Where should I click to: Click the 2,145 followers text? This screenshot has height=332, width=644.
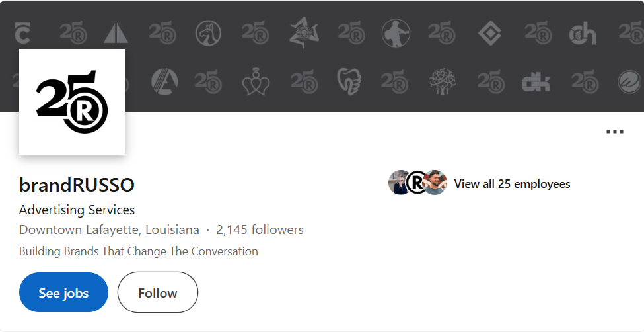(x=260, y=230)
